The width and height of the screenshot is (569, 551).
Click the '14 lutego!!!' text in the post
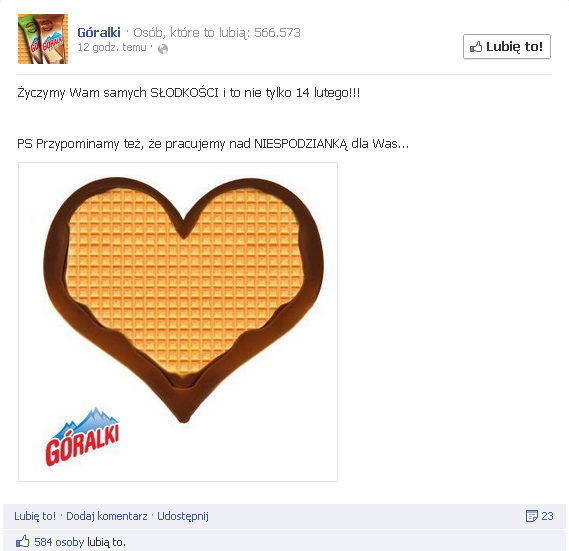click(x=328, y=93)
